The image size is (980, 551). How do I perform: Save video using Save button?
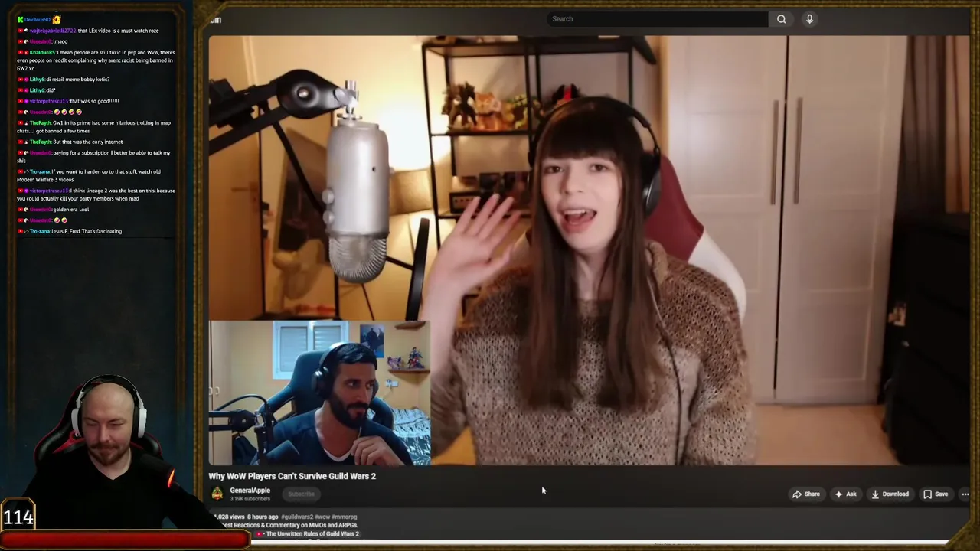pos(936,494)
